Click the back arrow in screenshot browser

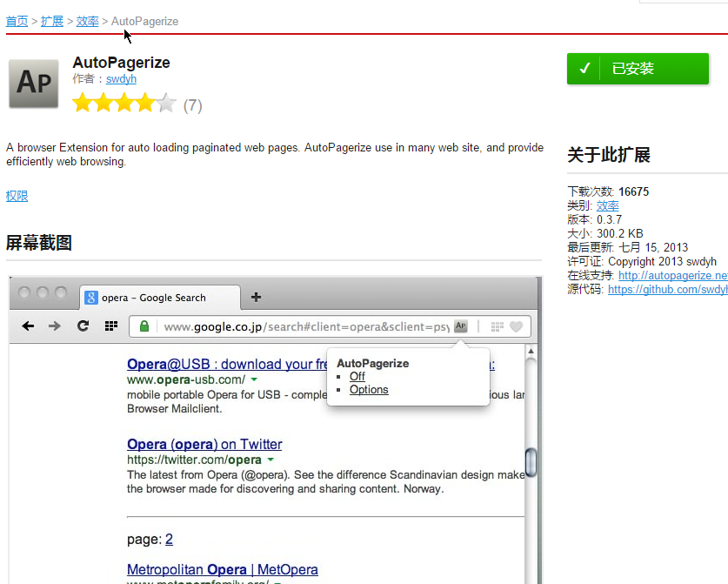click(x=28, y=326)
